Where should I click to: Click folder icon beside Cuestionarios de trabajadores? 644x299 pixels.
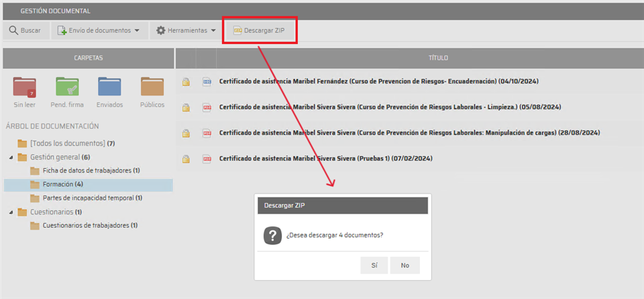(35, 226)
